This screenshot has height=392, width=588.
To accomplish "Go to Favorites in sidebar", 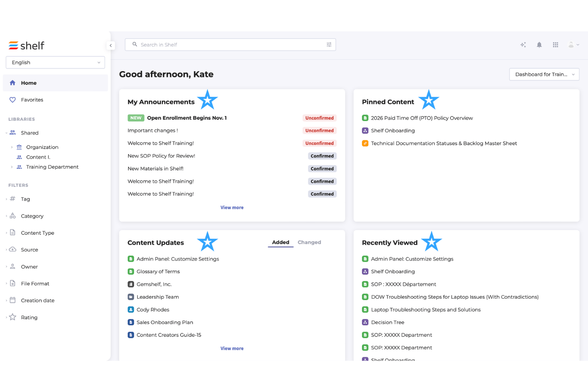I will point(32,100).
